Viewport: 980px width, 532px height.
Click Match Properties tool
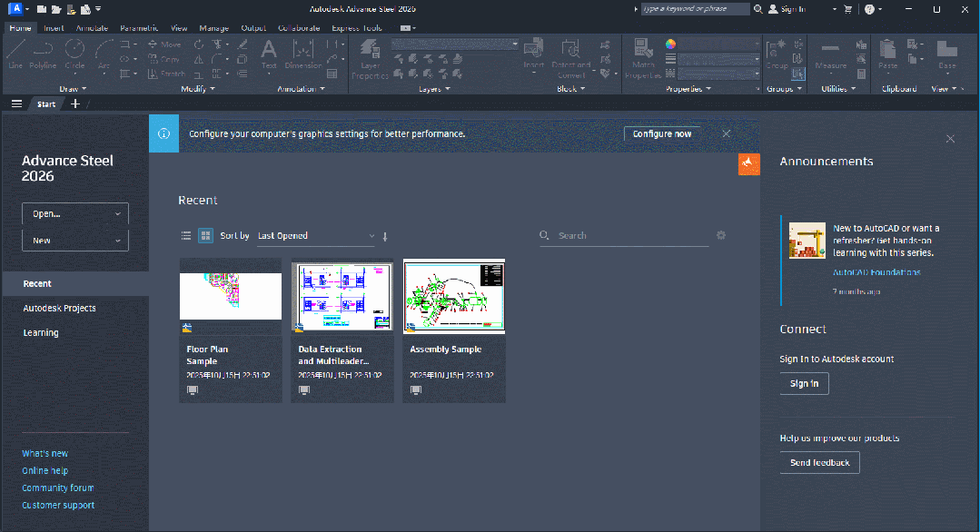(x=643, y=59)
